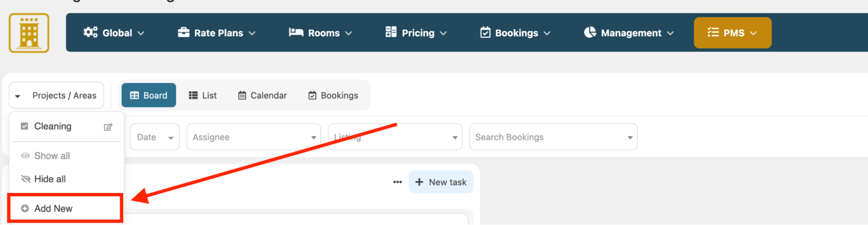Click the Rate Plans briefcase icon
The height and width of the screenshot is (225, 868).
tap(184, 33)
